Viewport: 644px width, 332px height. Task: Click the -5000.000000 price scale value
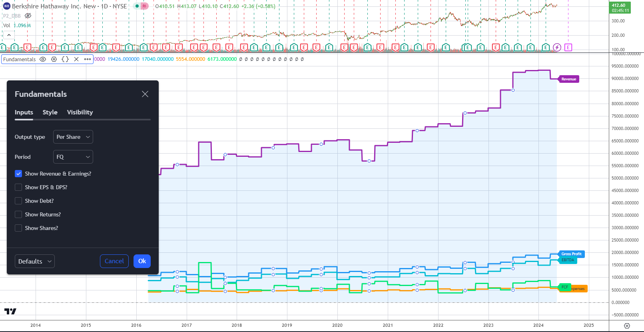click(x=625, y=315)
